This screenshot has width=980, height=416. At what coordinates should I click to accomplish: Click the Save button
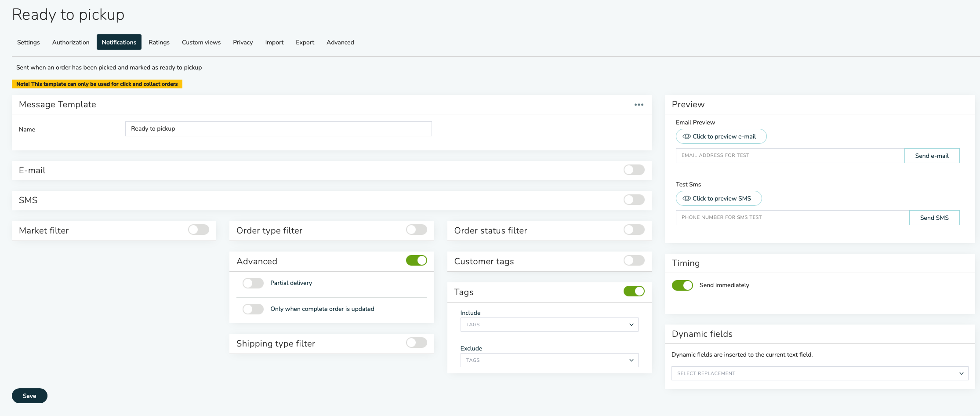(x=29, y=396)
